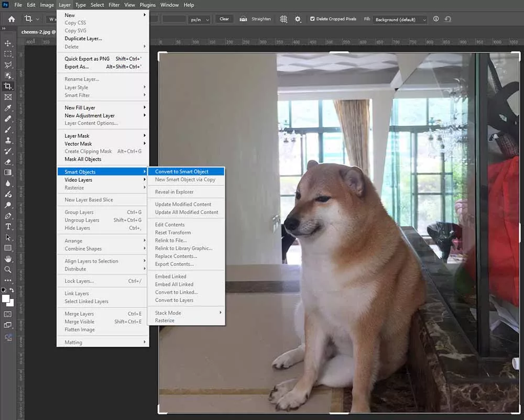
Task: Click the Clear button
Action: [x=224, y=19]
